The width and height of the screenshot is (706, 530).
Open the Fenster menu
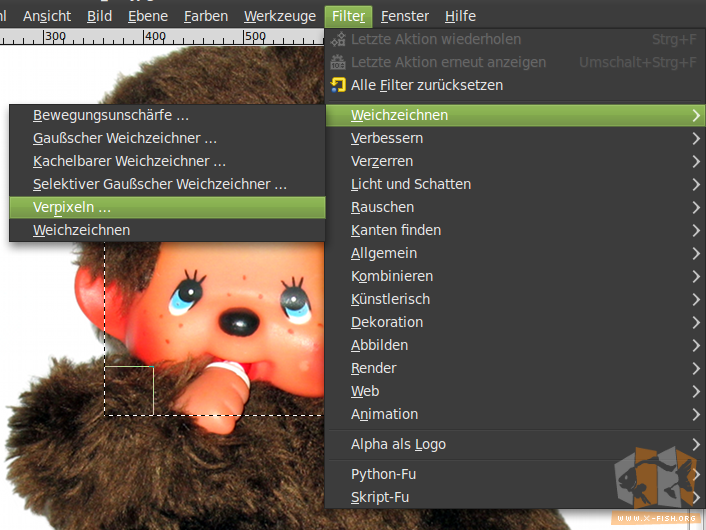coord(405,16)
